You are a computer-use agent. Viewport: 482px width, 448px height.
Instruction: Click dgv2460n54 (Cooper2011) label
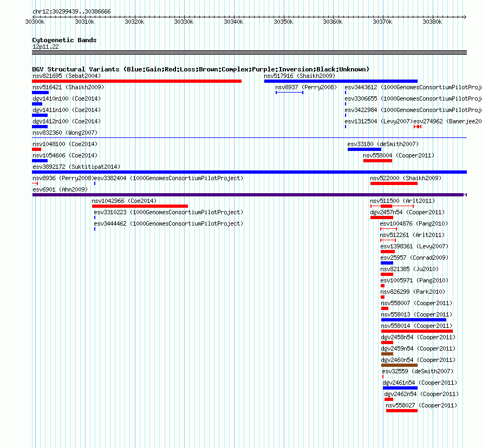418,360
